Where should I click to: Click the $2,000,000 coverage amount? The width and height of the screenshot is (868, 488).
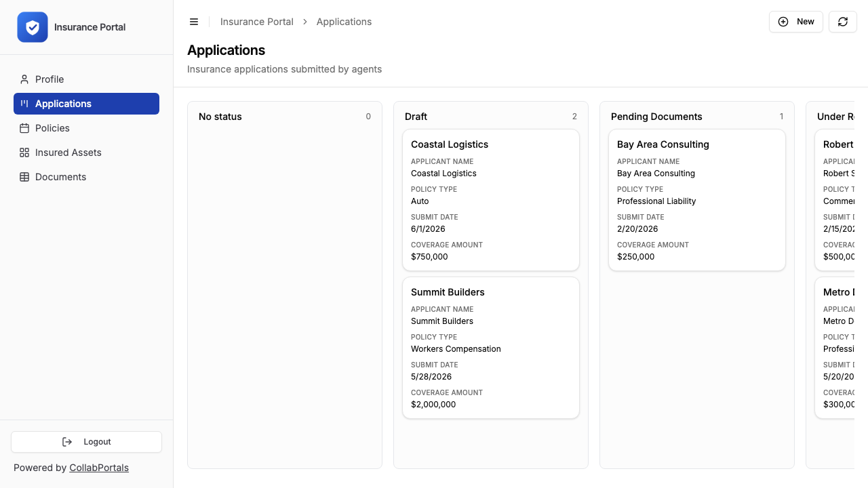(x=433, y=405)
